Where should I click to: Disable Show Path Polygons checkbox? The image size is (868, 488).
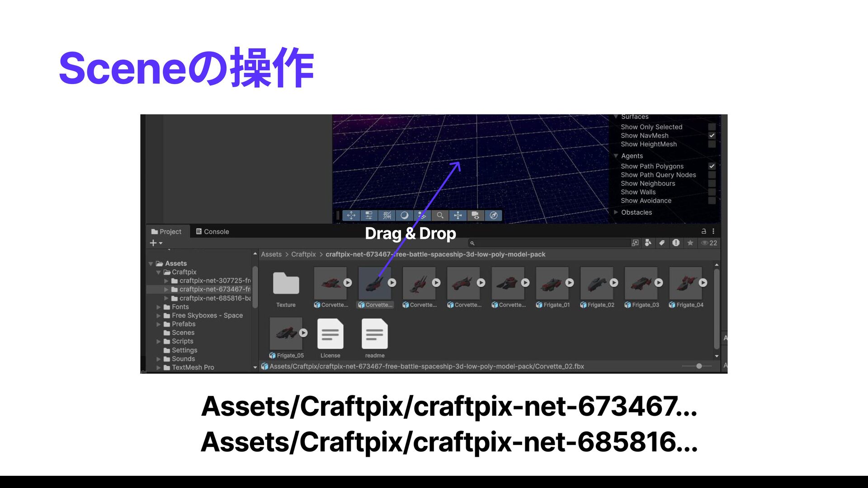(x=712, y=166)
